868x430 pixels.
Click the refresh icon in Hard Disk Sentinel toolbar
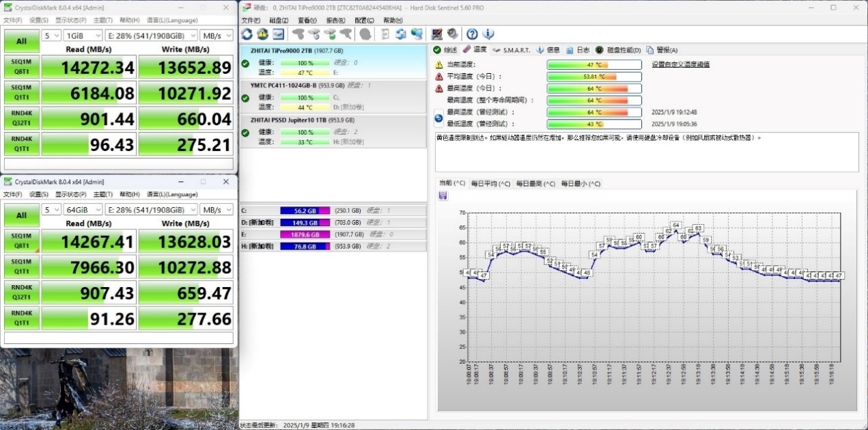click(247, 34)
